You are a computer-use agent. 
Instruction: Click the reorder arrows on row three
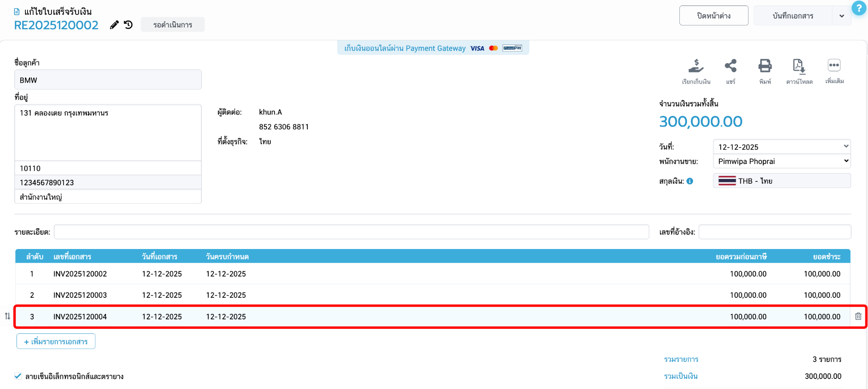[8, 316]
